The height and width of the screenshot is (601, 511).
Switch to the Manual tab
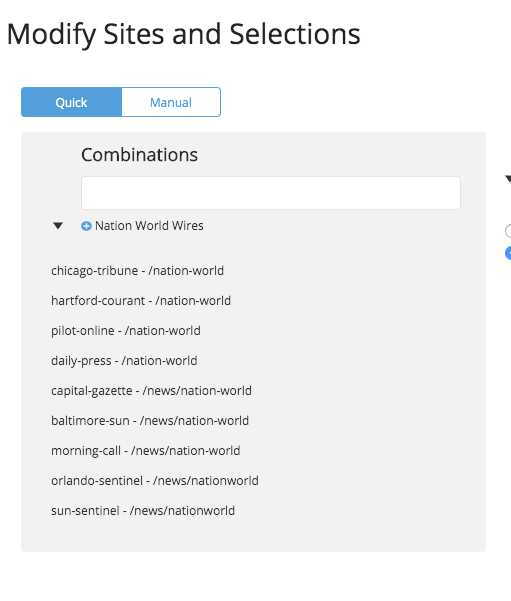coord(171,102)
